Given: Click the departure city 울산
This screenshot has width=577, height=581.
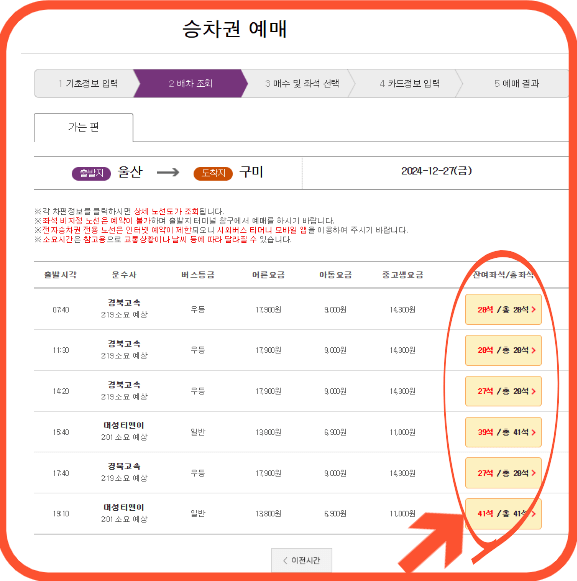Looking at the screenshot, I should coord(130,172).
